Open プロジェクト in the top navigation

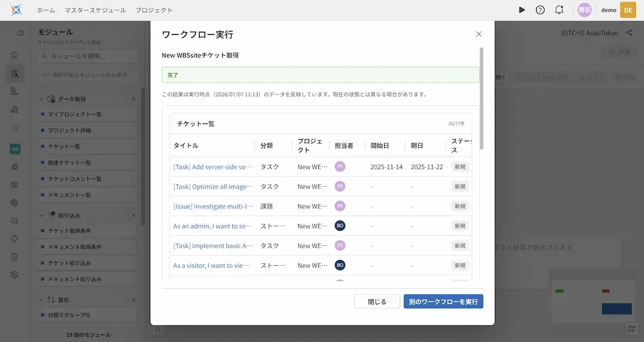154,10
